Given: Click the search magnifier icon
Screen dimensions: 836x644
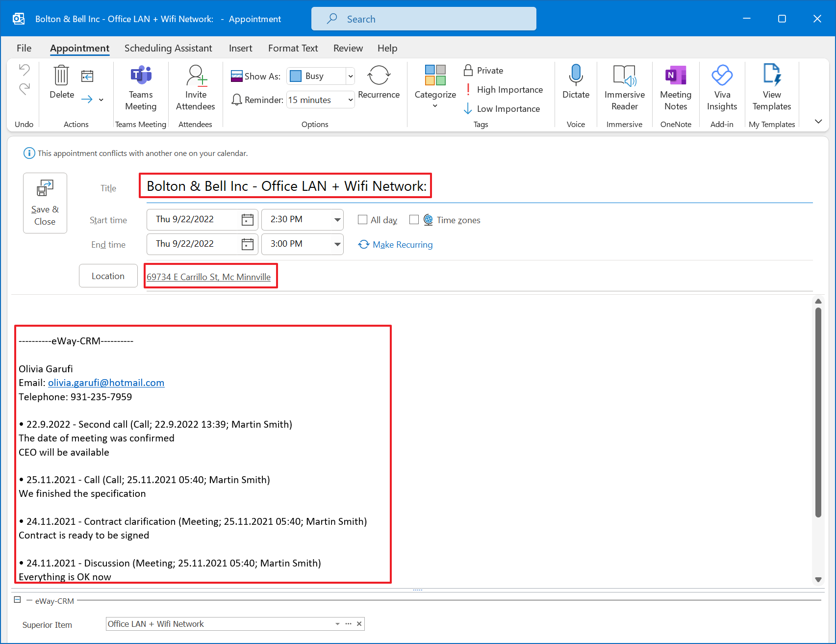Looking at the screenshot, I should [x=332, y=19].
